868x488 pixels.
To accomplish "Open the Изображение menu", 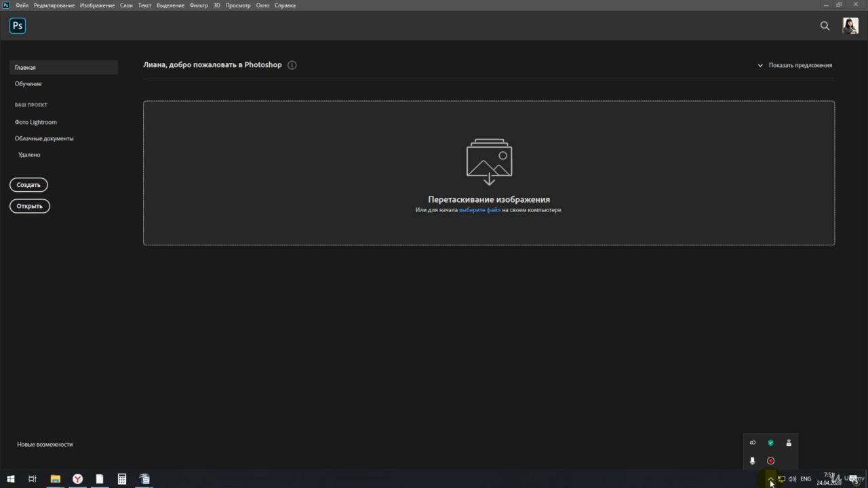I will tap(97, 5).
